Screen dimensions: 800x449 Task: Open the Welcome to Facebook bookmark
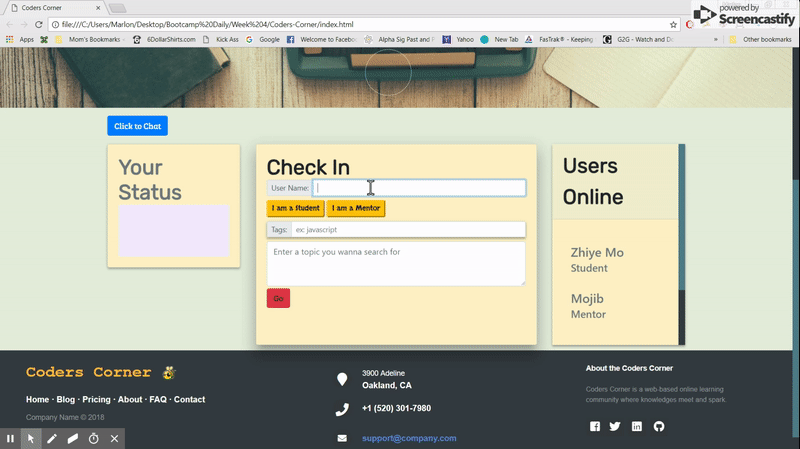321,39
